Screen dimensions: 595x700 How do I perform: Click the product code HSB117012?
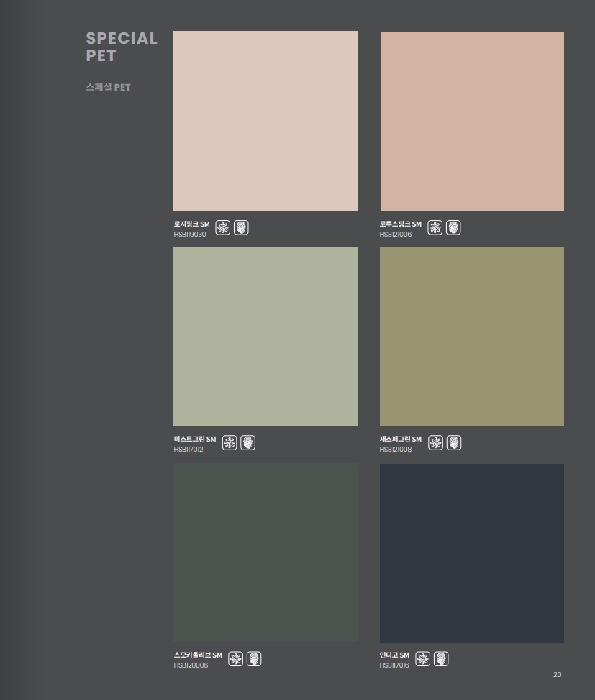point(189,450)
